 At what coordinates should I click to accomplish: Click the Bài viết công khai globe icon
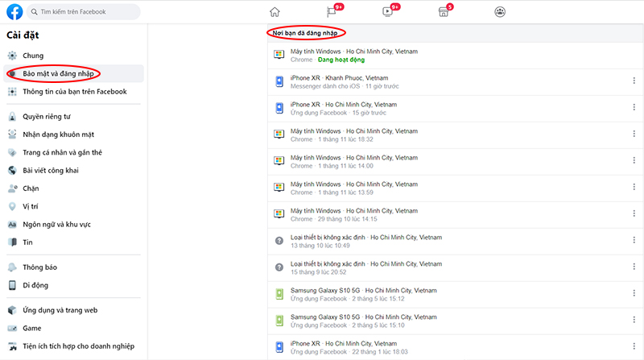[x=12, y=171]
